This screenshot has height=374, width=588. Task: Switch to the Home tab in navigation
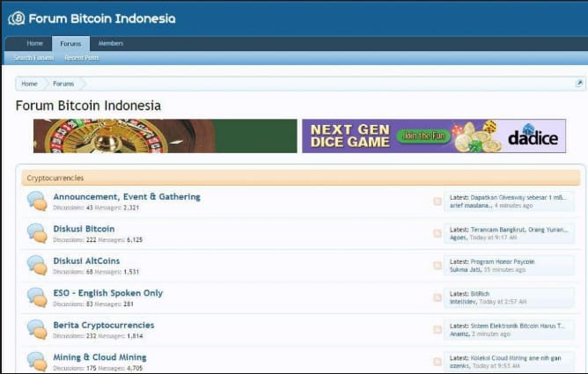35,43
